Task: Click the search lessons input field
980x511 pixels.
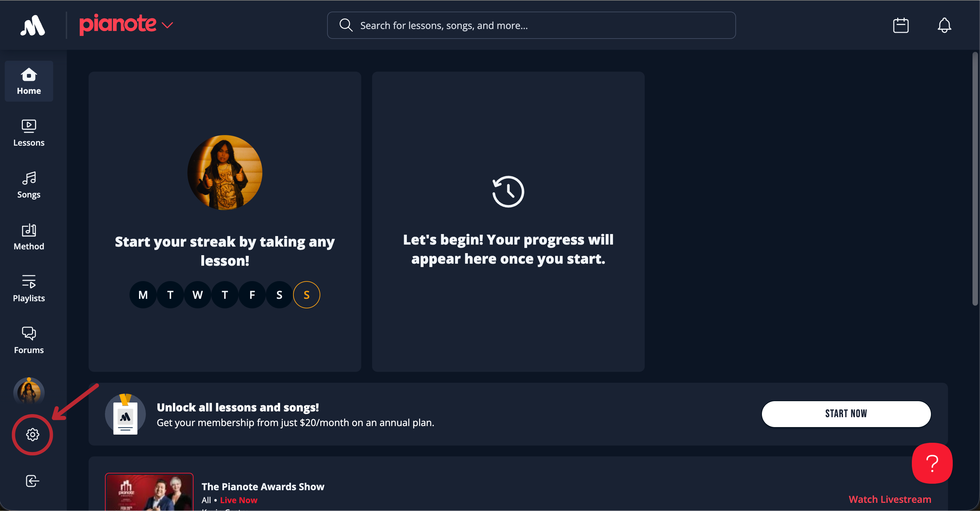Action: [531, 26]
